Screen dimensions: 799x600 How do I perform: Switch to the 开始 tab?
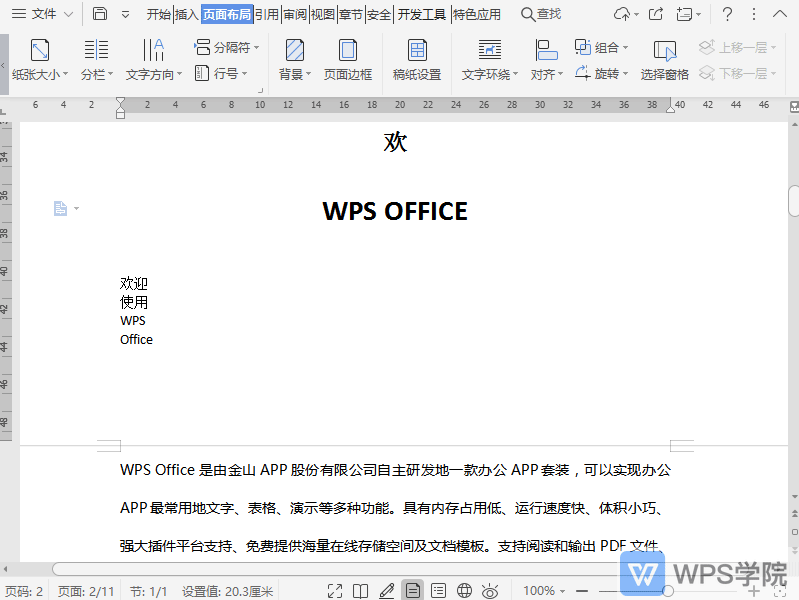158,14
